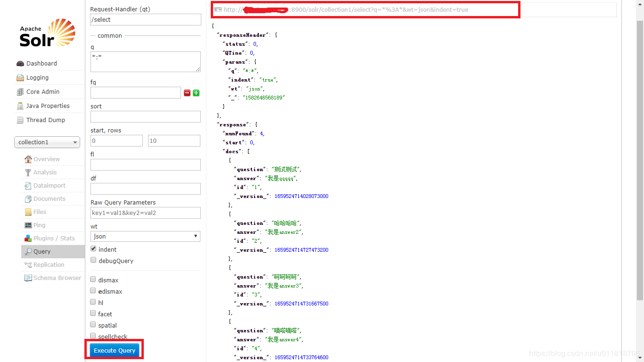Open the Logging page

pos(37,78)
